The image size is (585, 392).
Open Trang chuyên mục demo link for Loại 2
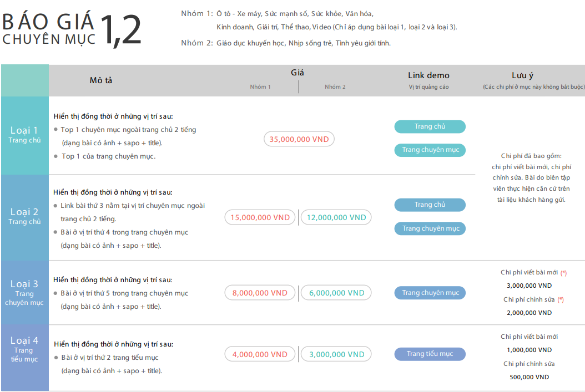(x=430, y=228)
